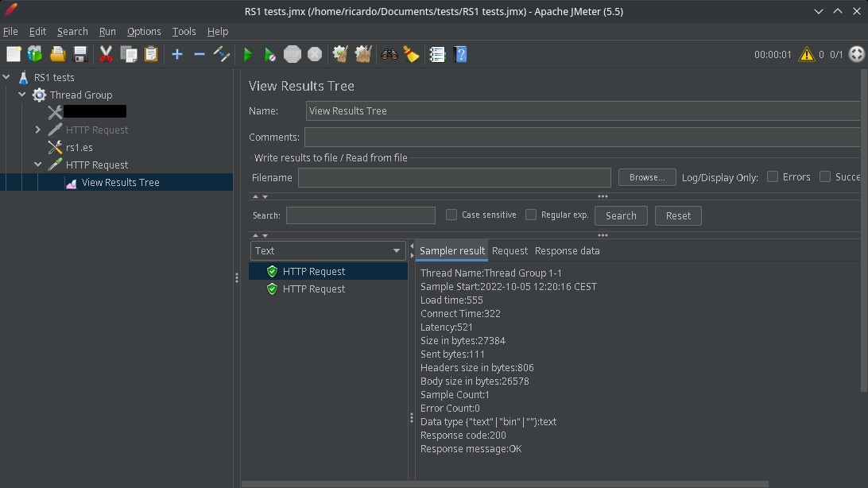Create a new test plan with New icon
The height and width of the screenshot is (488, 868).
coord(14,54)
